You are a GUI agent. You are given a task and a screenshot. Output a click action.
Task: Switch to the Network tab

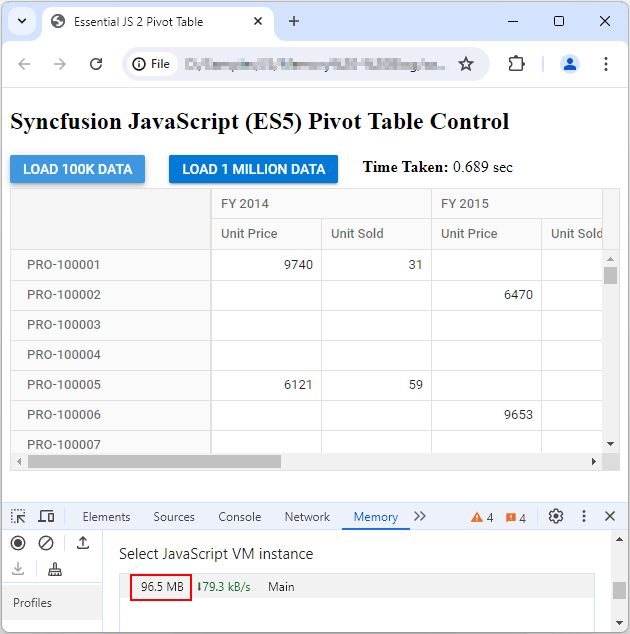point(307,517)
